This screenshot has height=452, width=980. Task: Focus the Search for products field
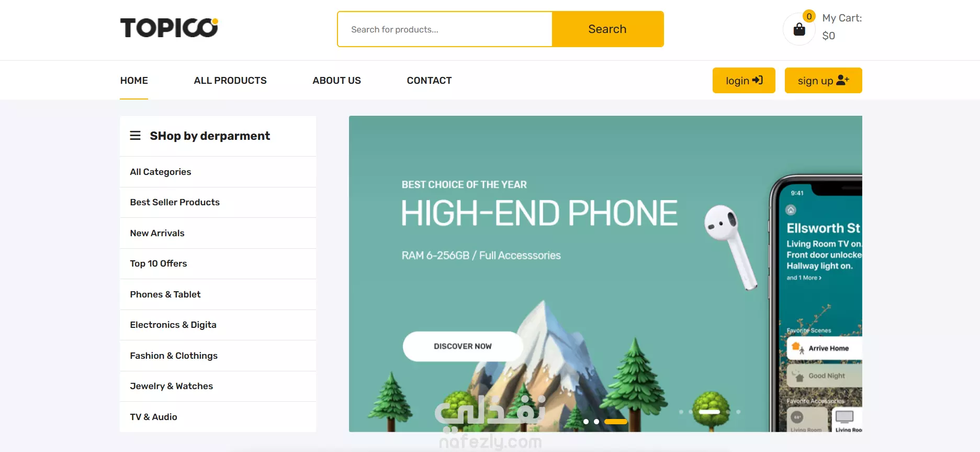click(445, 29)
